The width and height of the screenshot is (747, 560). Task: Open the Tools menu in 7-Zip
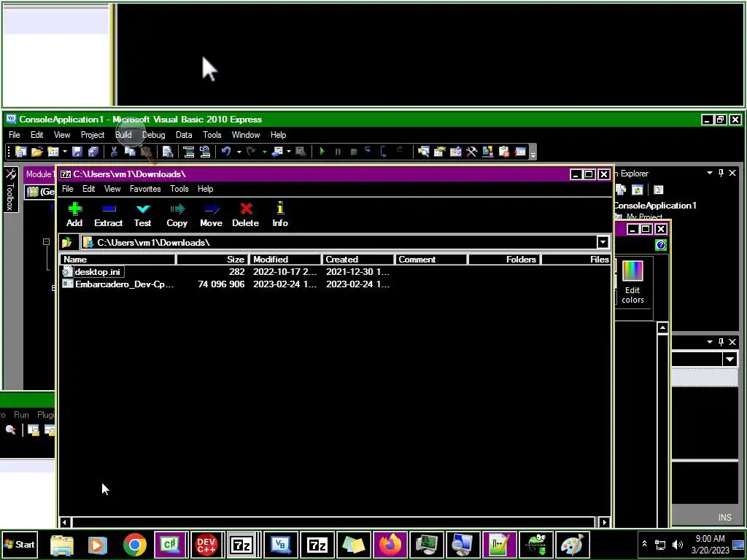tap(179, 189)
